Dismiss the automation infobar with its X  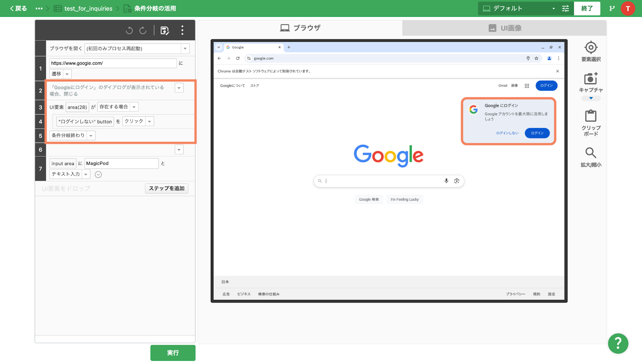click(x=557, y=71)
